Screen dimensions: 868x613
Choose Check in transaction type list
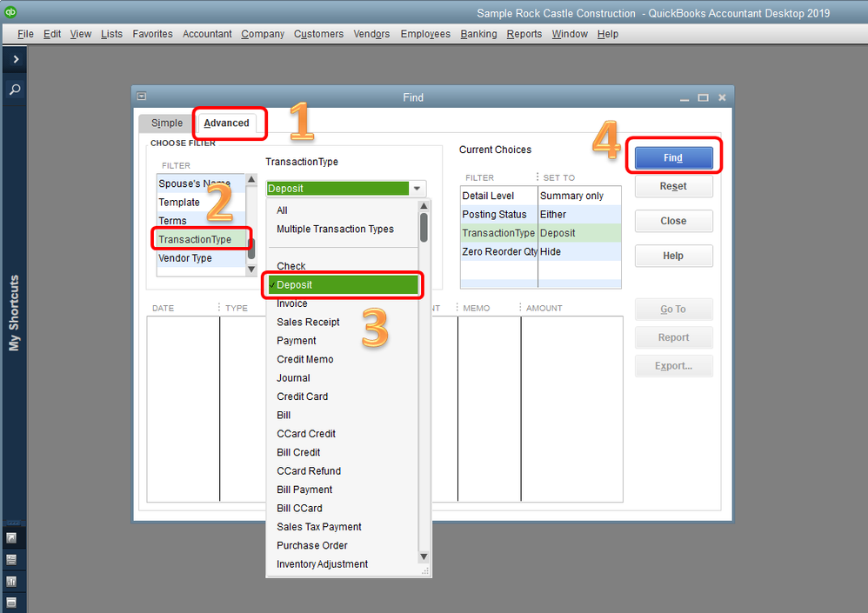click(343, 266)
